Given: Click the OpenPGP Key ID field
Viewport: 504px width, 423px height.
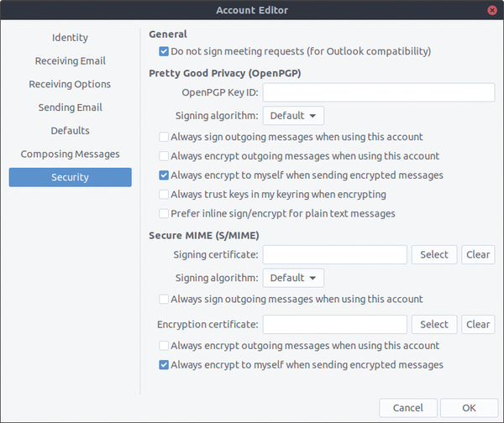Looking at the screenshot, I should point(378,92).
